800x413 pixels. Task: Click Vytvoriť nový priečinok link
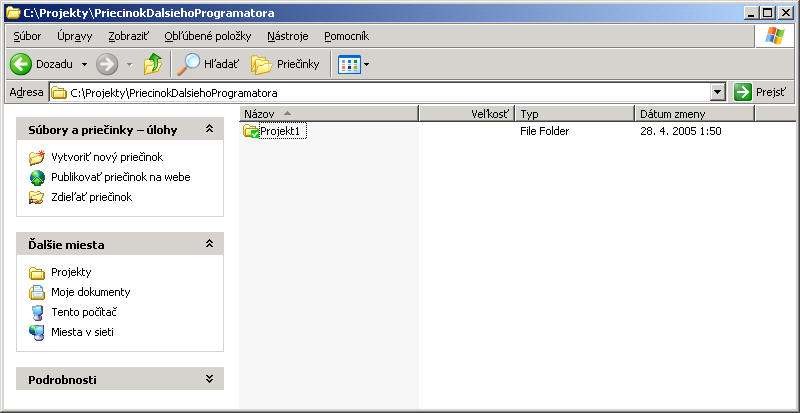tap(107, 157)
